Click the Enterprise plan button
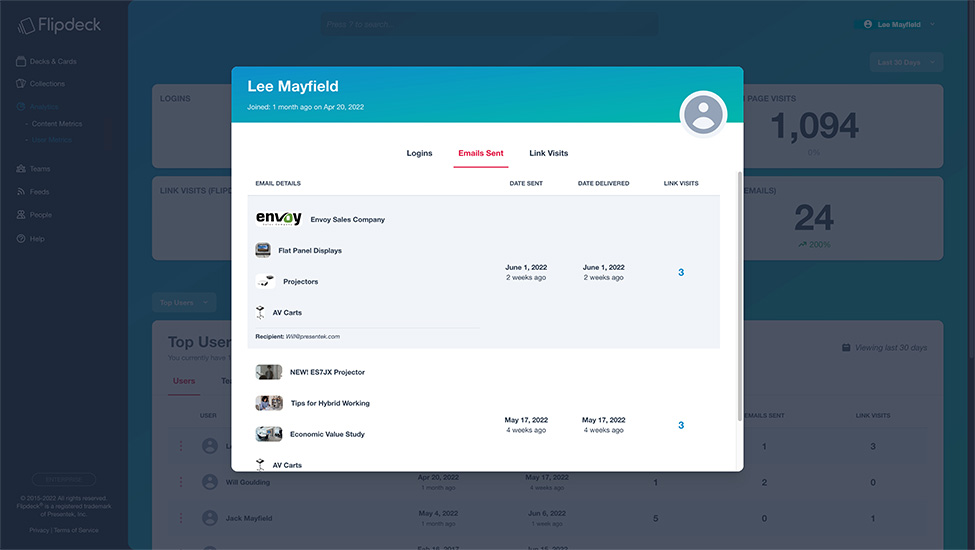The height and width of the screenshot is (550, 975). [x=64, y=480]
